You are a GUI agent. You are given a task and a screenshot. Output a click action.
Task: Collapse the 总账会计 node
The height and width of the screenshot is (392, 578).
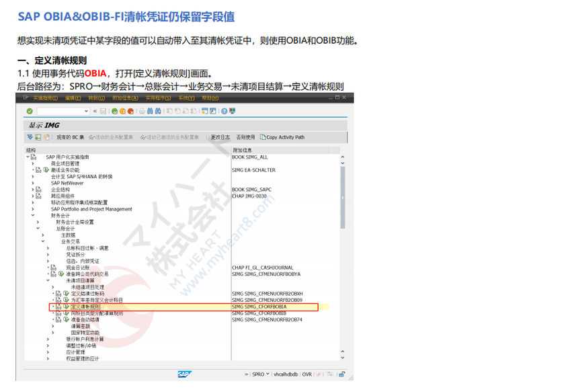pos(38,229)
